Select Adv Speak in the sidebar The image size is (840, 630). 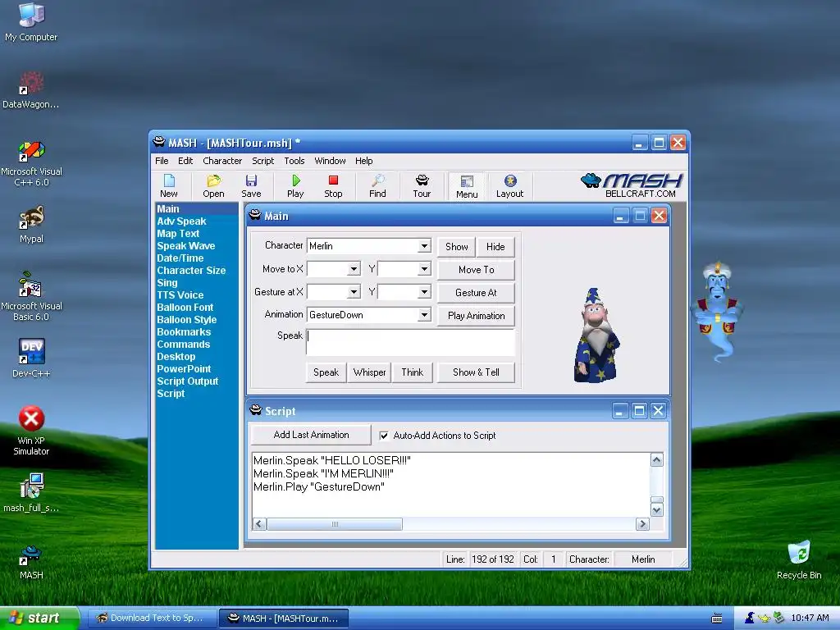pyautogui.click(x=181, y=221)
